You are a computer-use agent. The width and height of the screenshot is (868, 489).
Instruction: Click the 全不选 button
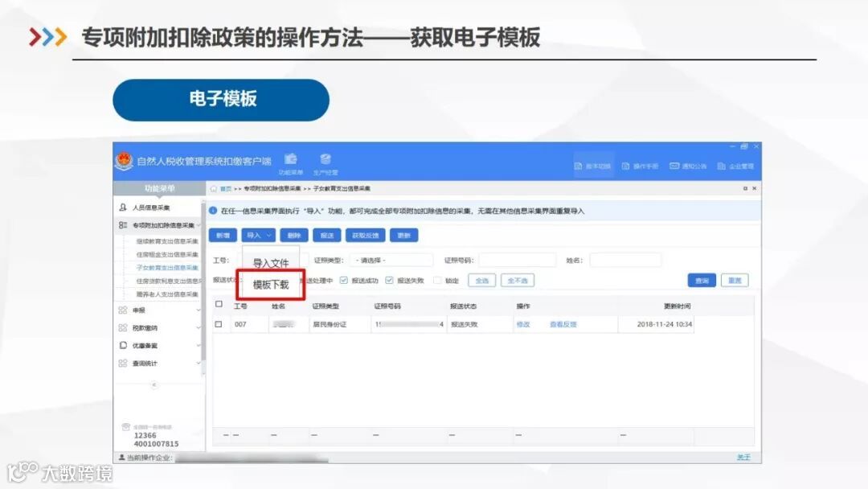pyautogui.click(x=518, y=281)
